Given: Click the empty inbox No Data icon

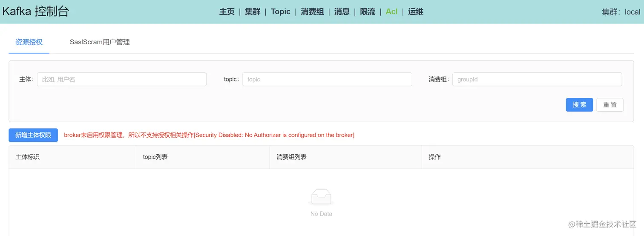Looking at the screenshot, I should coord(321,197).
